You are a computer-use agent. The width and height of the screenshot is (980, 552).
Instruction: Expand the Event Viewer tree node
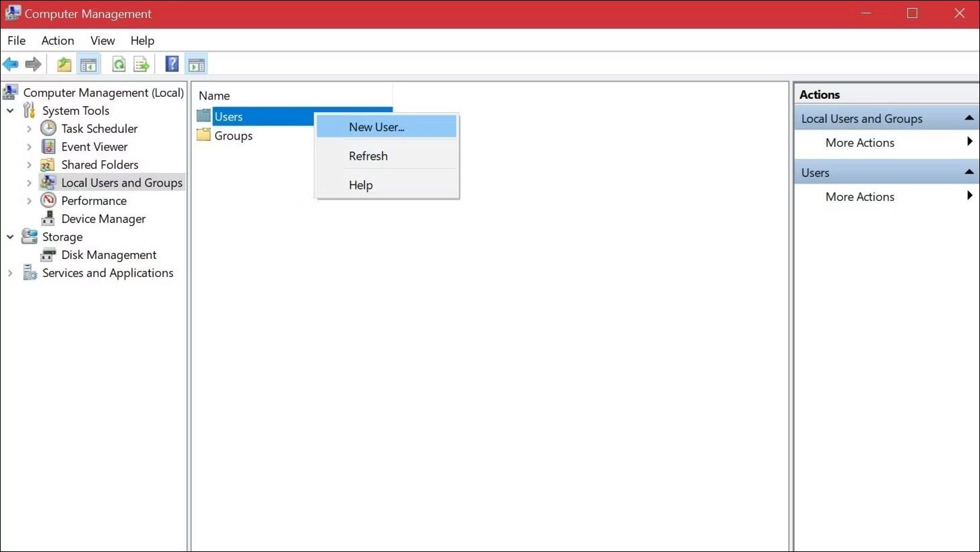click(x=29, y=147)
